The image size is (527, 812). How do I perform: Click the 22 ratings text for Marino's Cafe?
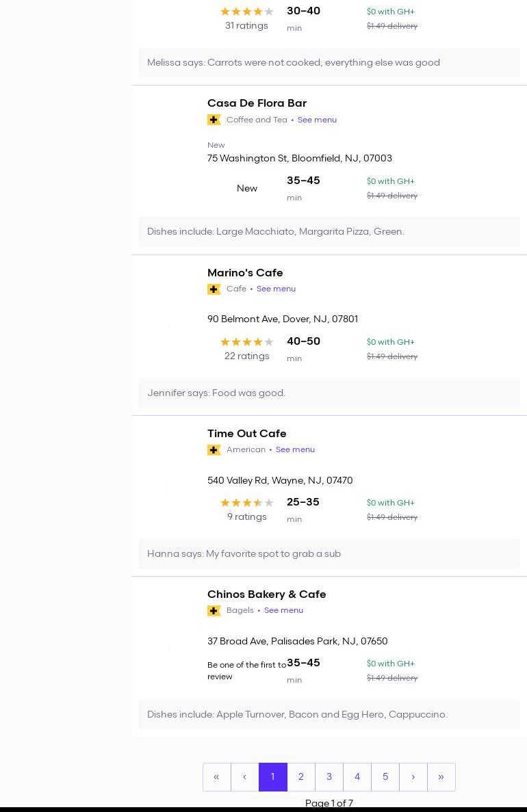246,356
